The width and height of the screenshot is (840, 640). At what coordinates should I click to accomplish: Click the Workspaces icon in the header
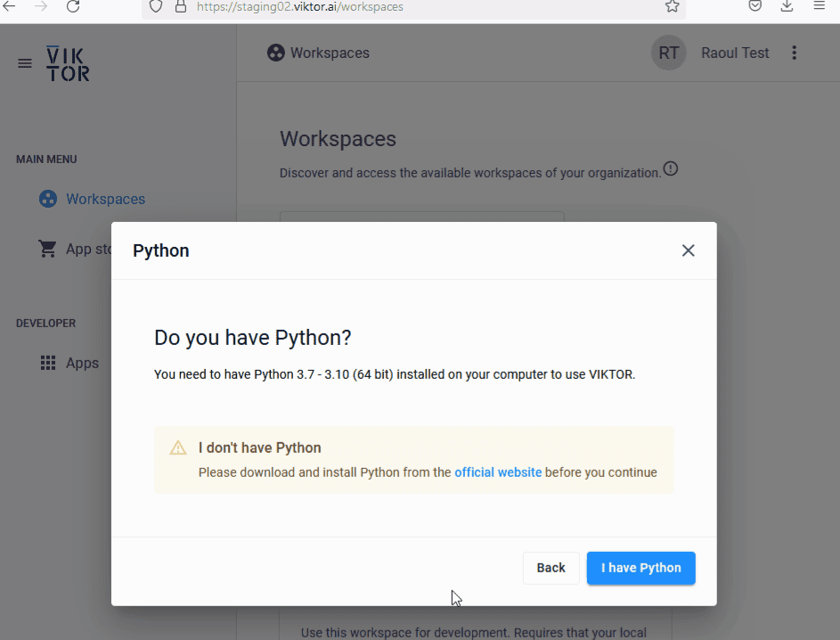276,53
